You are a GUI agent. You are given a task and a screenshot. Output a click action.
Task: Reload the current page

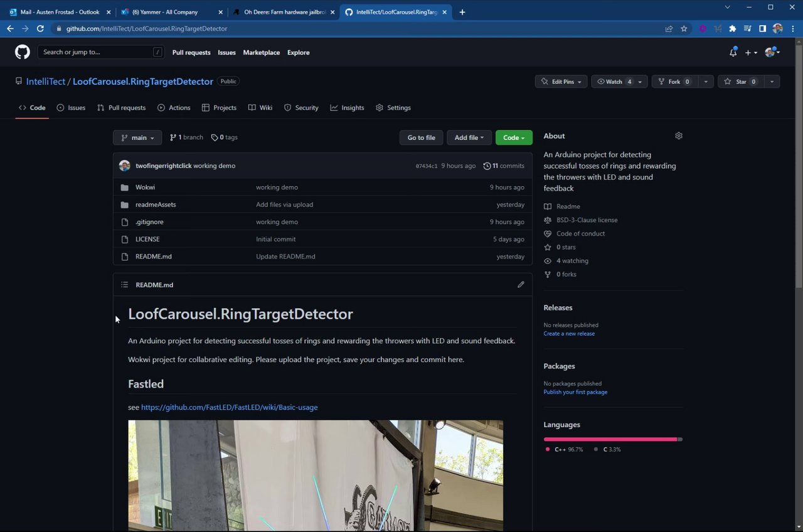click(40, 28)
